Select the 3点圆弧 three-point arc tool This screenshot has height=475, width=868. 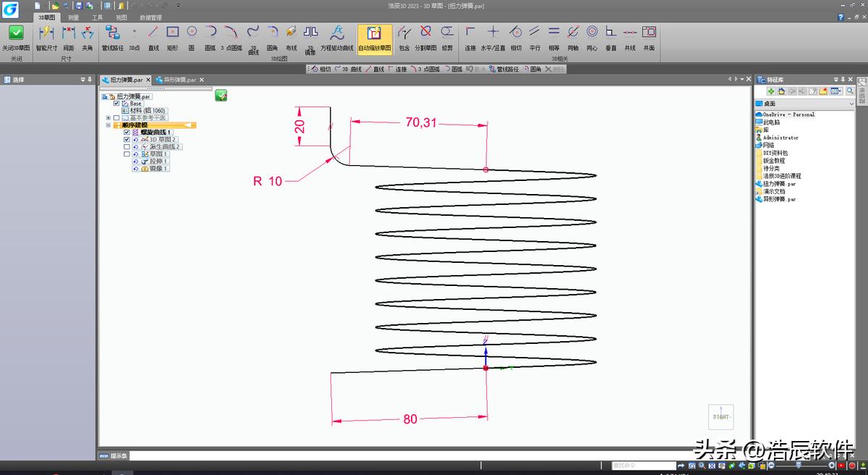tap(231, 38)
